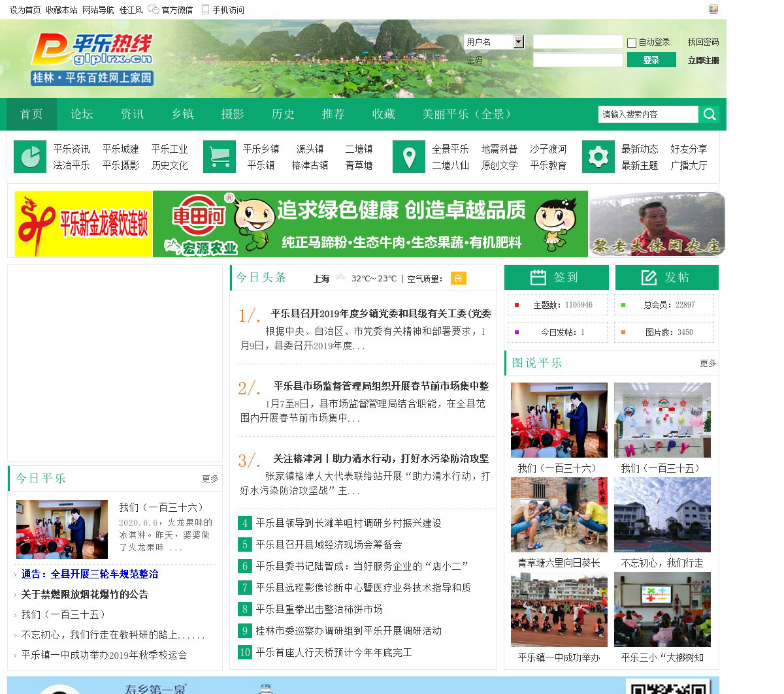Viewport: 784px width, 694px height.
Task: Open the WeChat 官方微信 icon
Action: [154, 9]
